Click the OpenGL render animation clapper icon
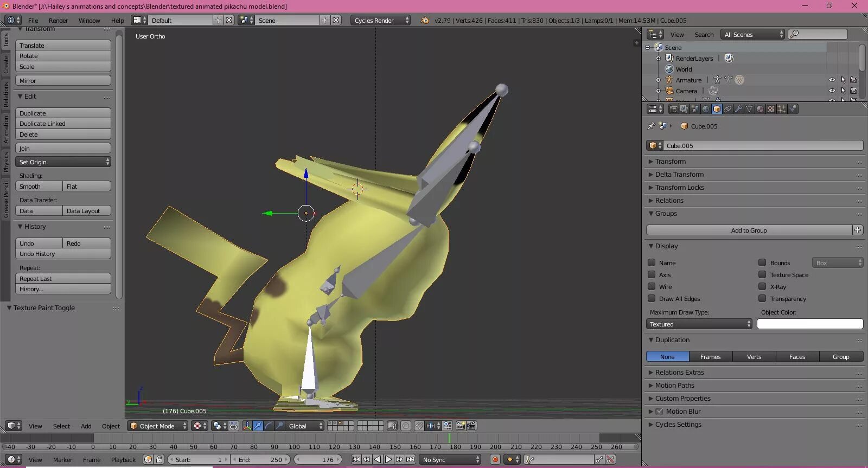The height and width of the screenshot is (468, 868). pos(471,426)
